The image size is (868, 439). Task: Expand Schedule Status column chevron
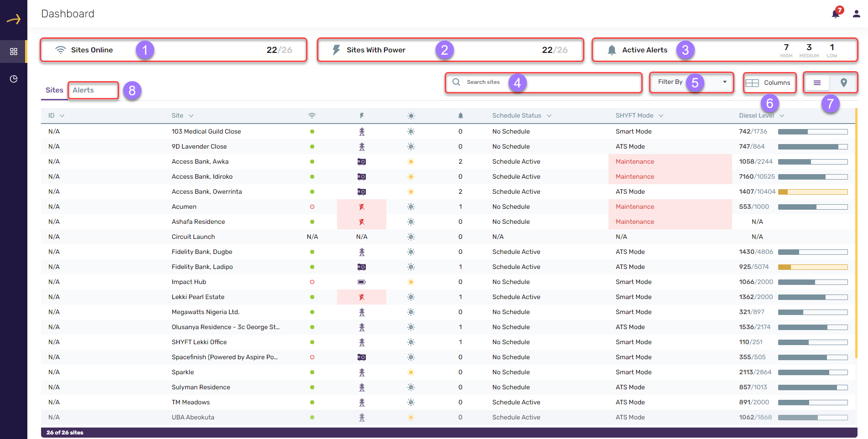[549, 116]
